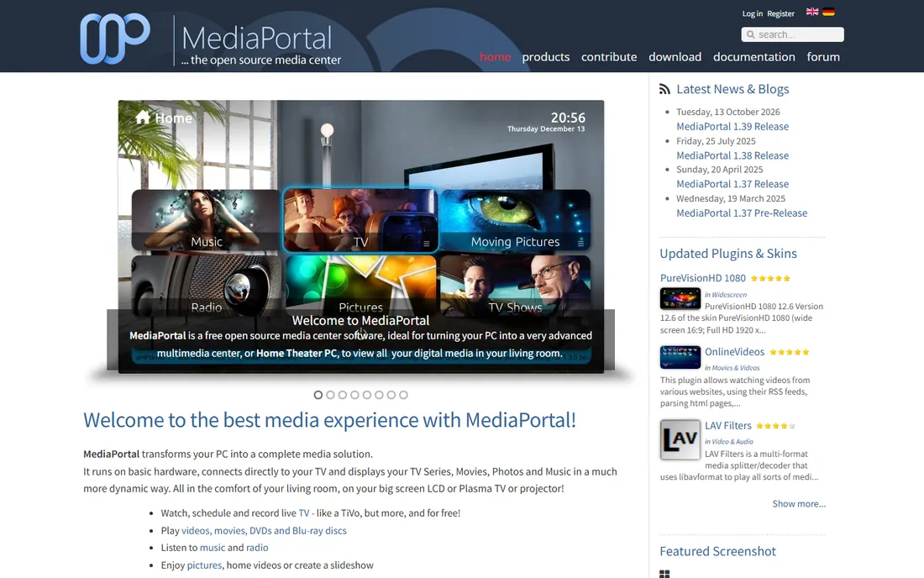Image resolution: width=924 pixels, height=578 pixels.
Task: Select the fourth slideshow dot
Action: [354, 395]
